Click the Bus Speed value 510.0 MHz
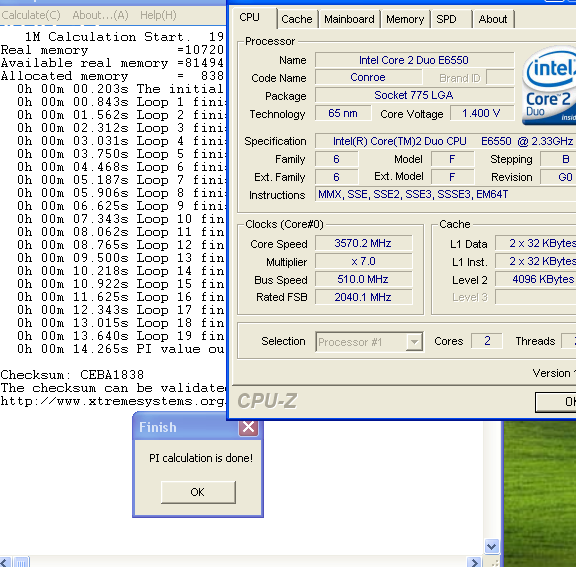The image size is (576, 567). pyautogui.click(x=363, y=279)
